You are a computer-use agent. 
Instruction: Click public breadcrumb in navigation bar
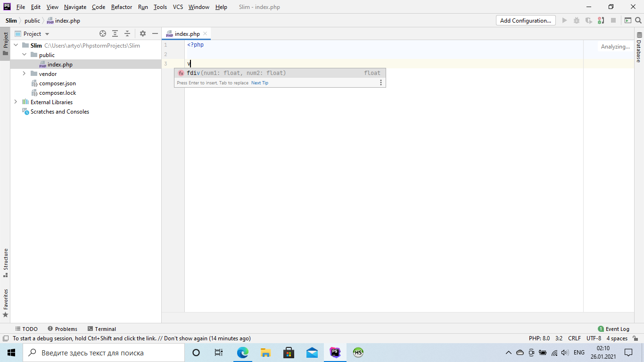point(32,21)
